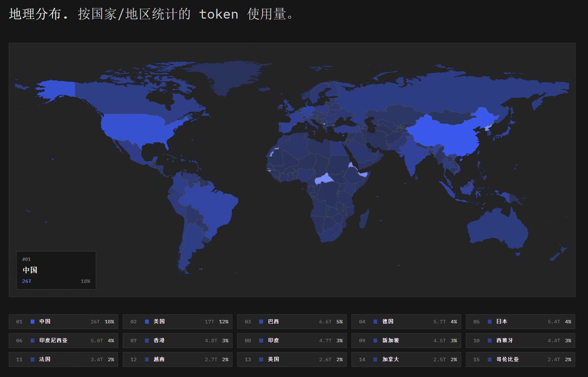
Task: Click the 哥伦比亚 entry ranked 15
Action: coord(521,359)
